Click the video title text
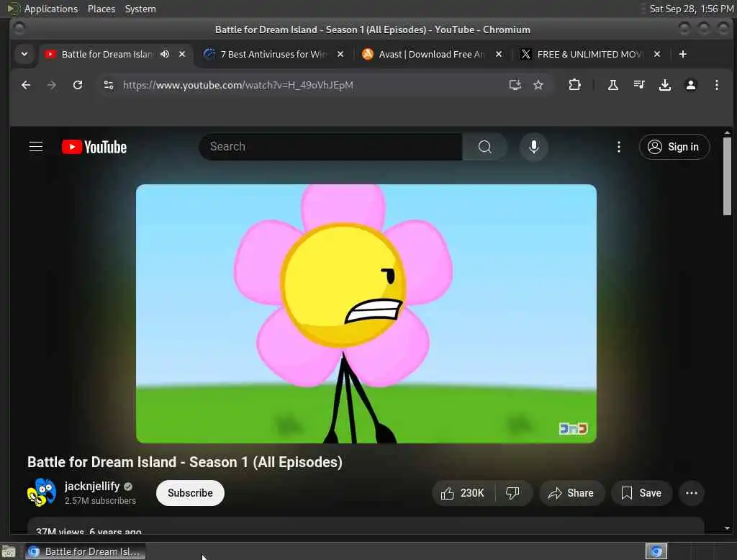 click(185, 462)
